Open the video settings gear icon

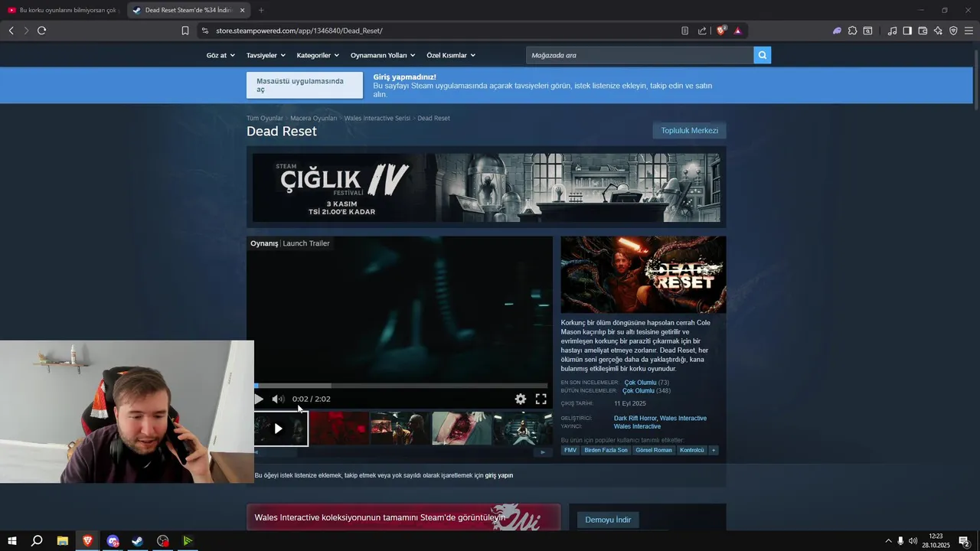[x=521, y=399]
